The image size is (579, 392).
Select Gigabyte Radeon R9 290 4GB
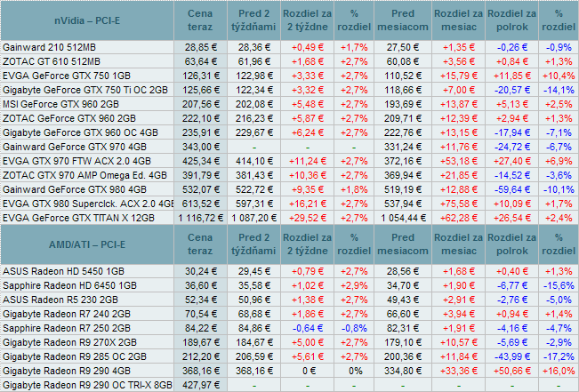point(67,371)
